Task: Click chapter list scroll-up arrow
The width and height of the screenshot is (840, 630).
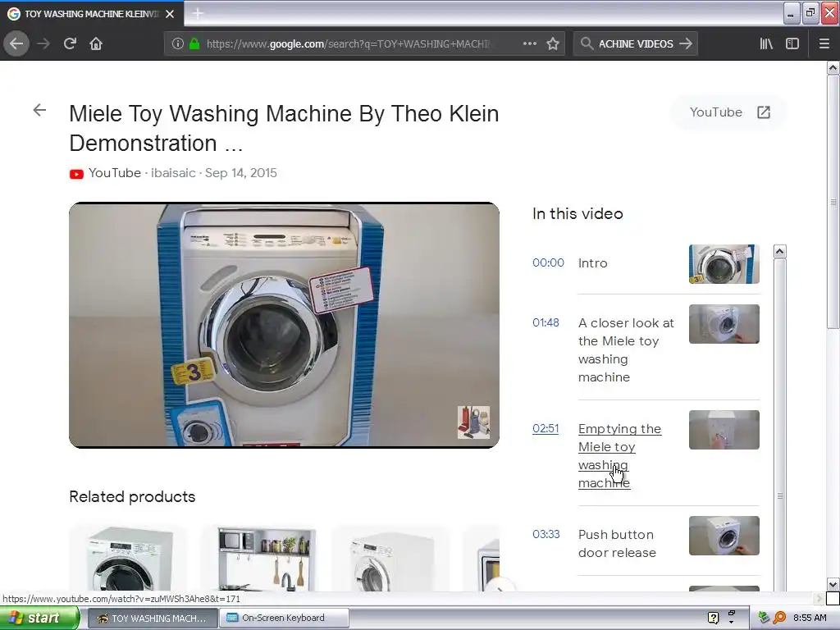Action: (779, 251)
